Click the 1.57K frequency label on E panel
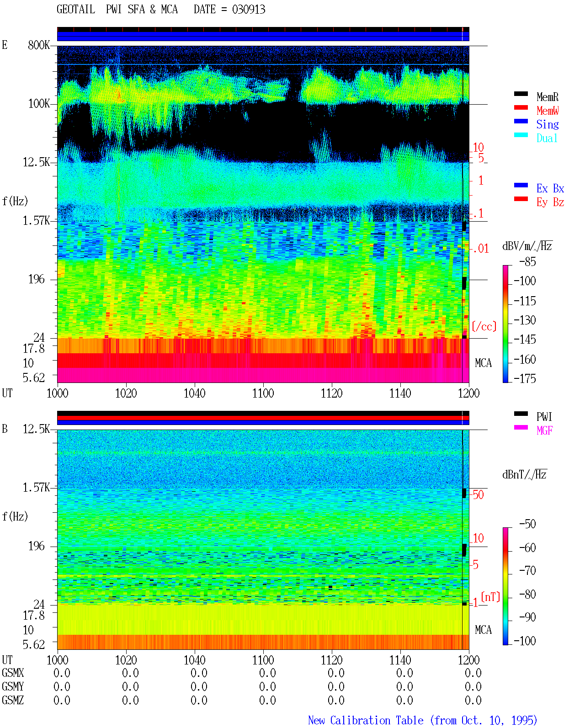The image size is (585, 728). click(x=36, y=220)
